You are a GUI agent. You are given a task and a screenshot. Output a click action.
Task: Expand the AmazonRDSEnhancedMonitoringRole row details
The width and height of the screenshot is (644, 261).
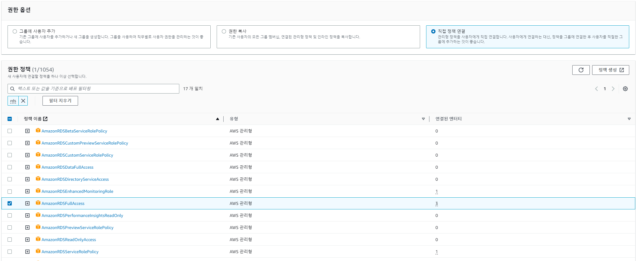[x=27, y=191]
